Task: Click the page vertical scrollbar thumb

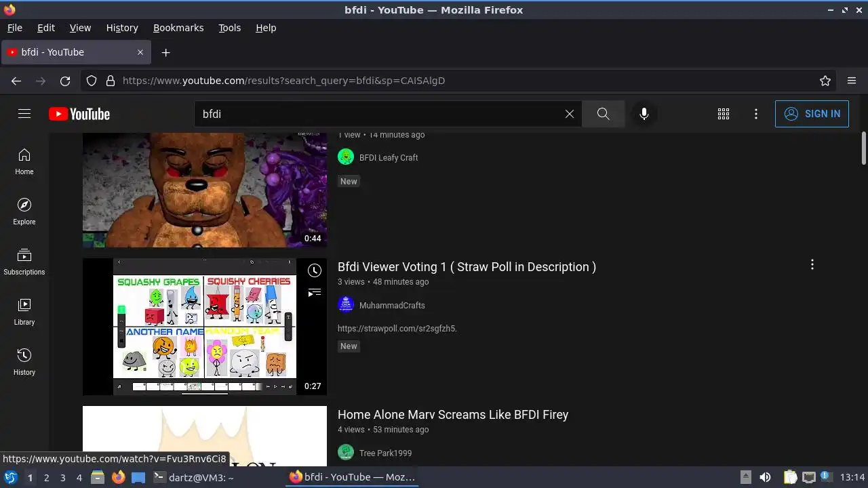Action: pyautogui.click(x=864, y=148)
